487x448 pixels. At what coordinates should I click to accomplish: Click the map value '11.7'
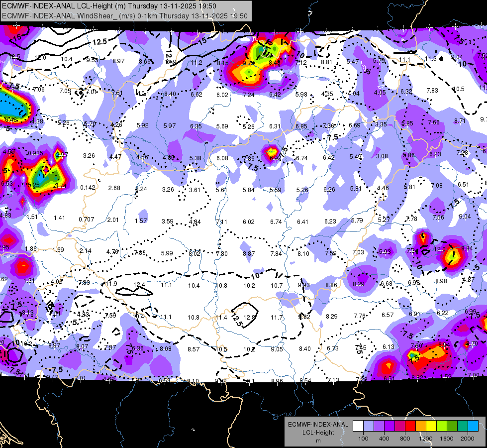tap(277, 317)
